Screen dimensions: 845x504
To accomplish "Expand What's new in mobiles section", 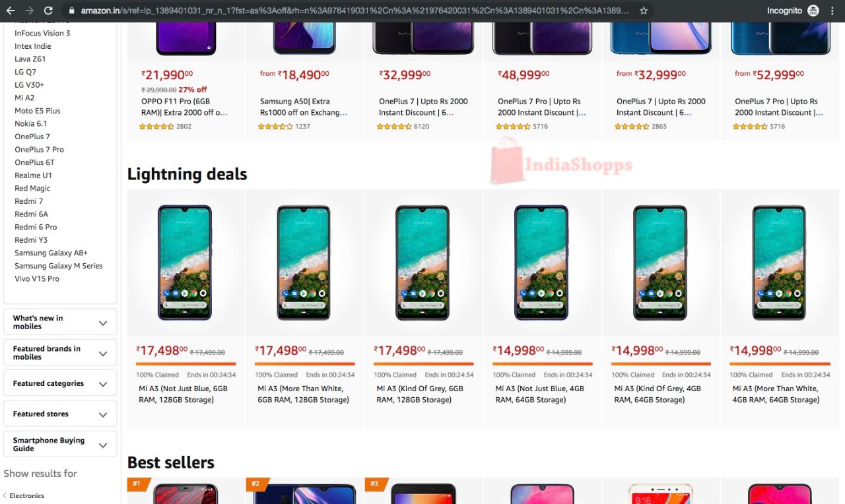I will [x=60, y=322].
